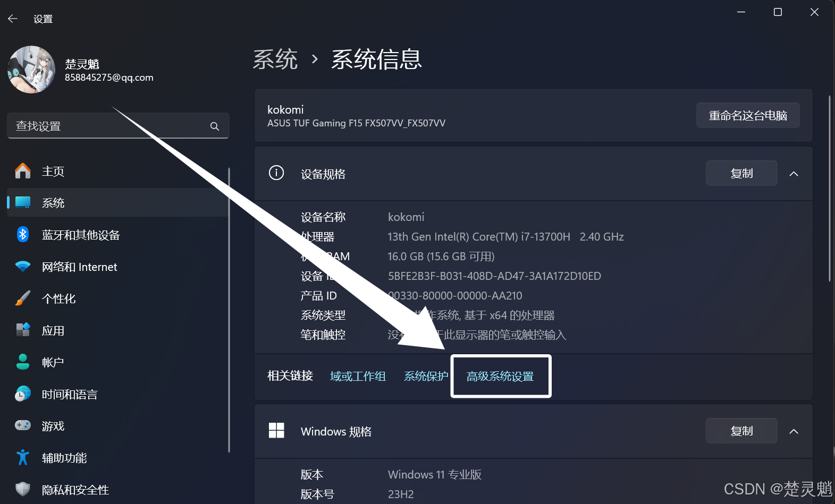The width and height of the screenshot is (835, 504).
Task: Click the 主页 house icon
Action: pos(23,171)
